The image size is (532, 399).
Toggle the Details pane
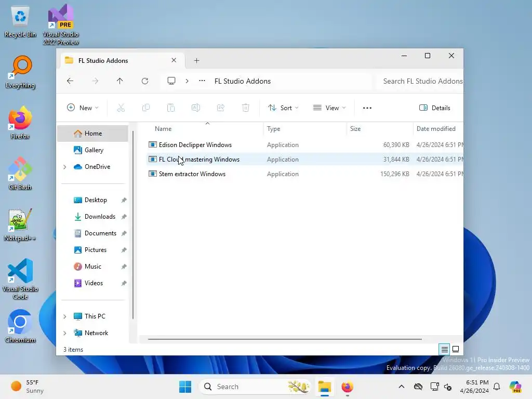point(435,108)
